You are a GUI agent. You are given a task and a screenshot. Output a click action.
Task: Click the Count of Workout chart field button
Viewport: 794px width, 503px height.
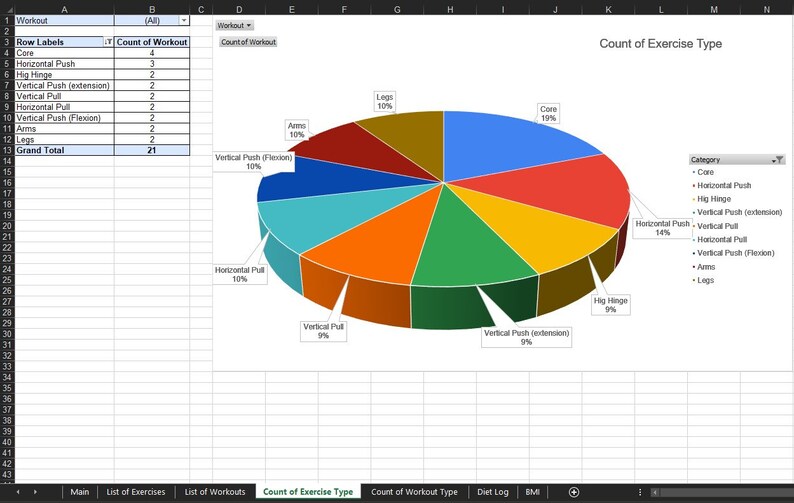248,42
